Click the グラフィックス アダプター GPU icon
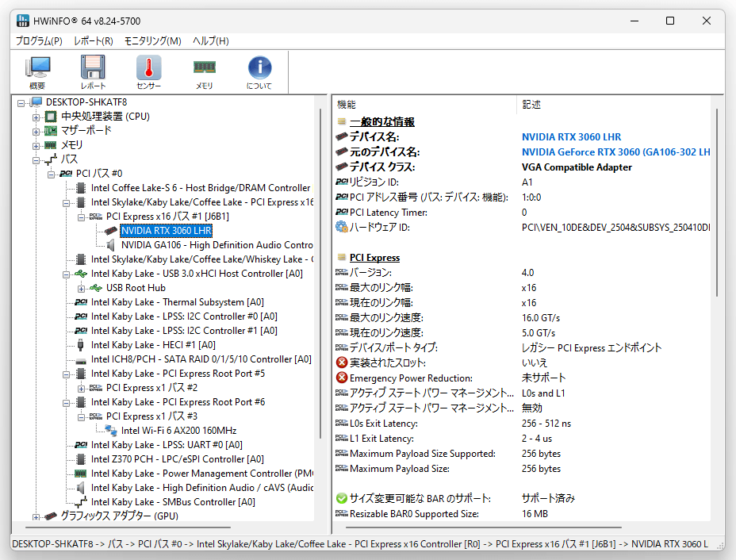 pyautogui.click(x=51, y=516)
